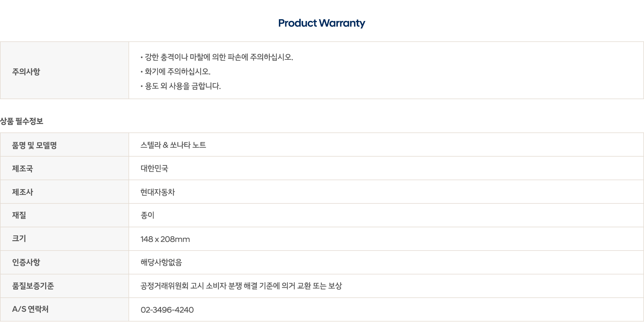Click the Product Warranty heading
The height and width of the screenshot is (329, 644).
322,23
